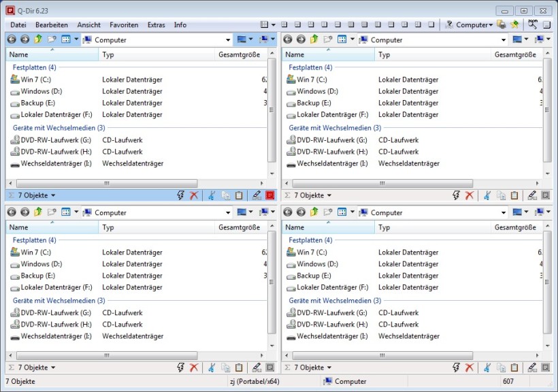Open the 7 Objekte dropdown in top-left pane

[x=37, y=195]
